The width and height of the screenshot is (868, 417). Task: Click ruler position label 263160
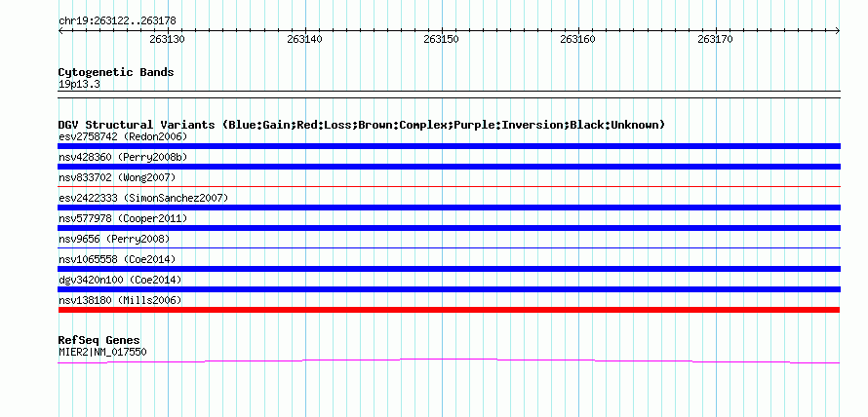[578, 39]
